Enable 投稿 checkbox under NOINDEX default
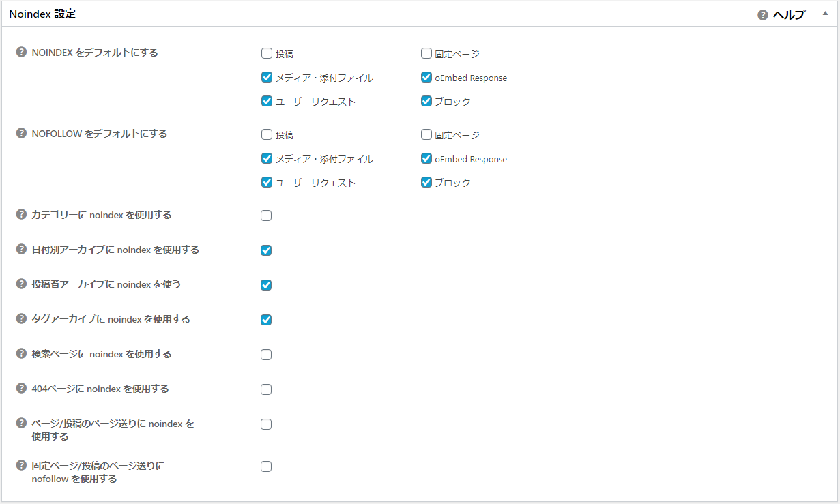 [x=267, y=54]
